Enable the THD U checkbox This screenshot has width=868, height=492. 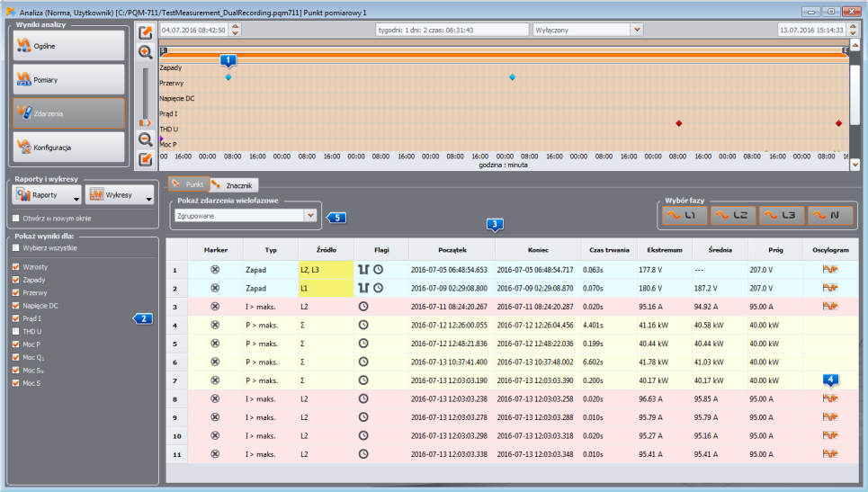click(15, 332)
